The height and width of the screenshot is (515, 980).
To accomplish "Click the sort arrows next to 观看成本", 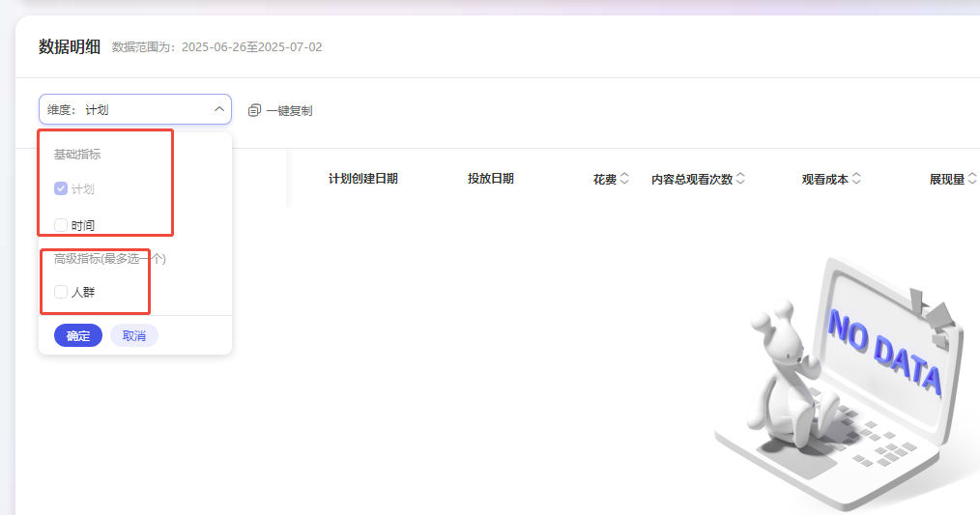I will pyautogui.click(x=856, y=179).
